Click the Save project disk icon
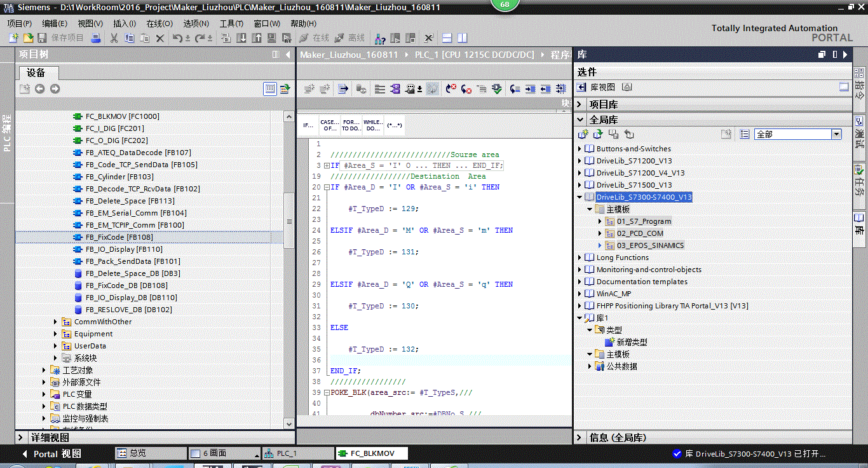Screen dimensions: 868x468 [43, 38]
